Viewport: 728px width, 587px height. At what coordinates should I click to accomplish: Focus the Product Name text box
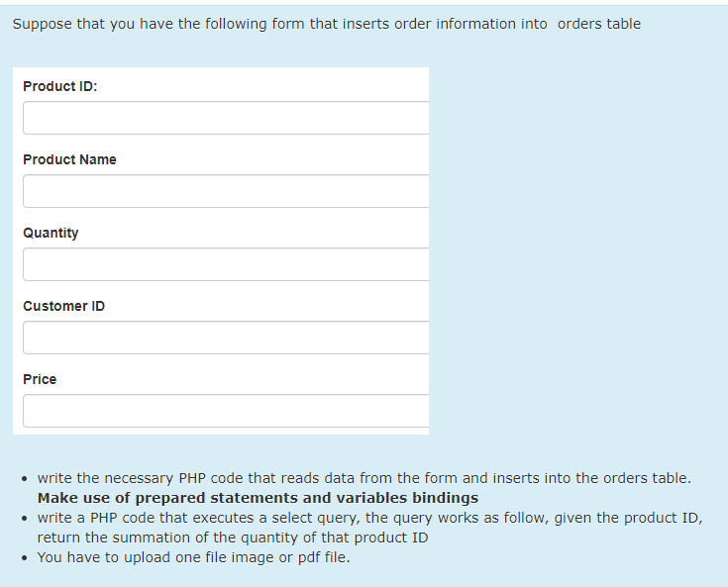[226, 191]
